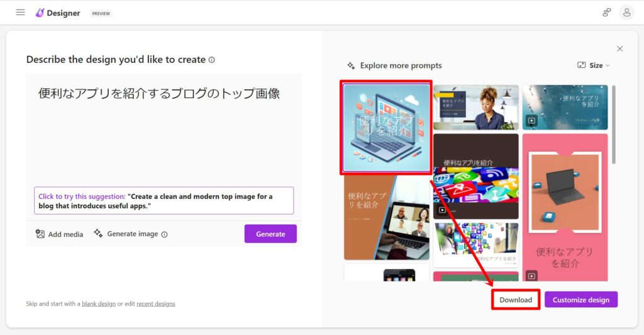Expand the Size dropdown chevron
Viewport: 644px width, 335px height.
click(608, 65)
